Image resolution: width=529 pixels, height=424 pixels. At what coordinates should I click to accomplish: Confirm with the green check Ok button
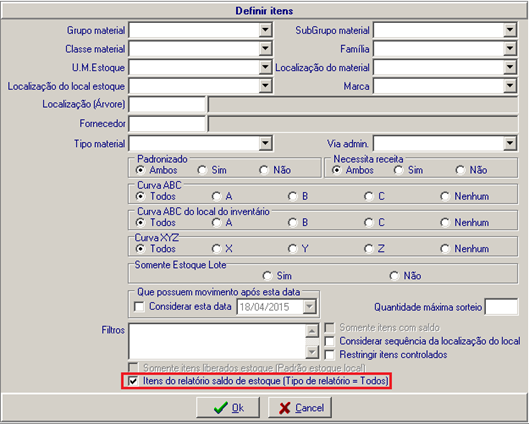tap(228, 408)
